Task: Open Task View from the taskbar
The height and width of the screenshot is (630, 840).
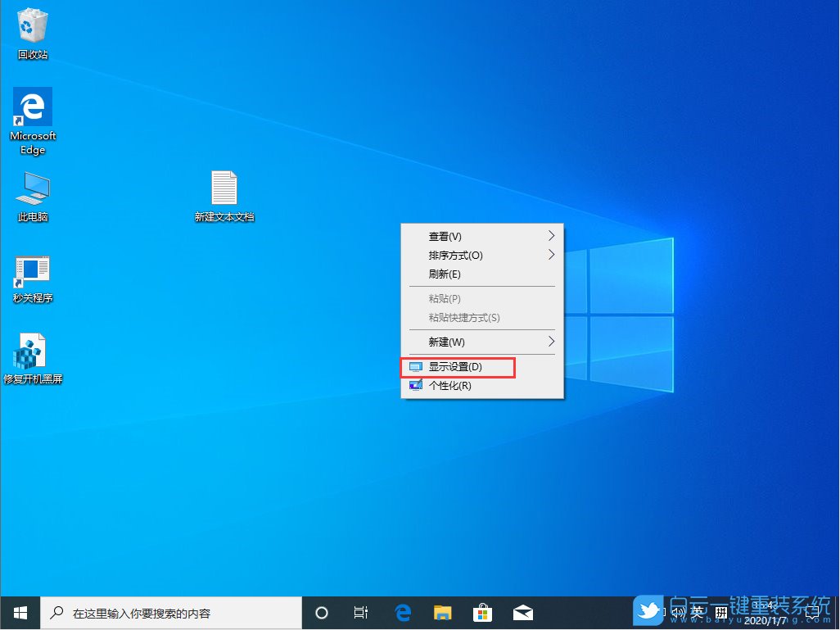Action: click(360, 612)
